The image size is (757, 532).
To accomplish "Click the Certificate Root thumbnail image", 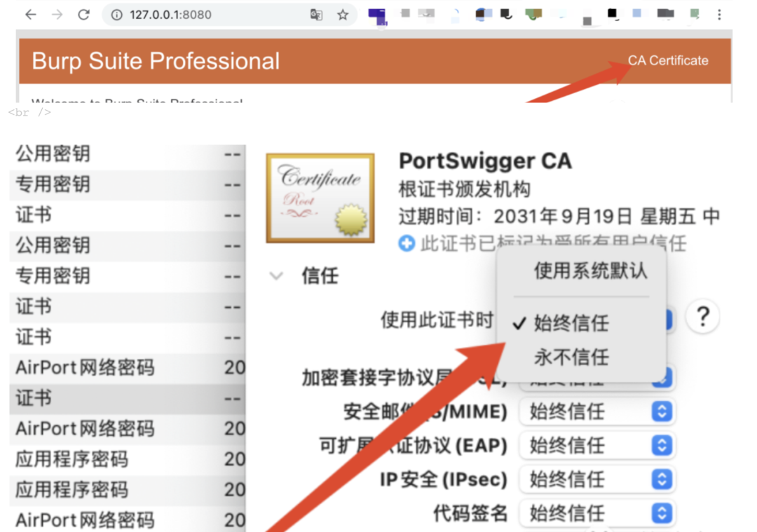I will coord(320,198).
